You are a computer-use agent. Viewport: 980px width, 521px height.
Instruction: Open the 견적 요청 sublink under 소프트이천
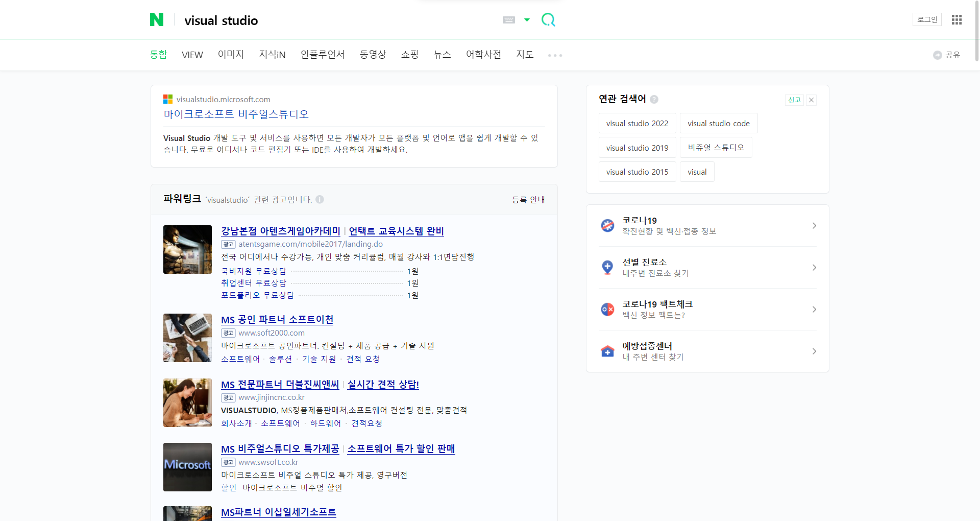tap(363, 359)
